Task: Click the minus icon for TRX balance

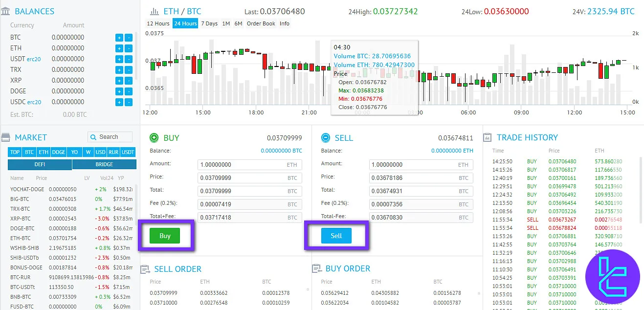Action: click(x=129, y=70)
